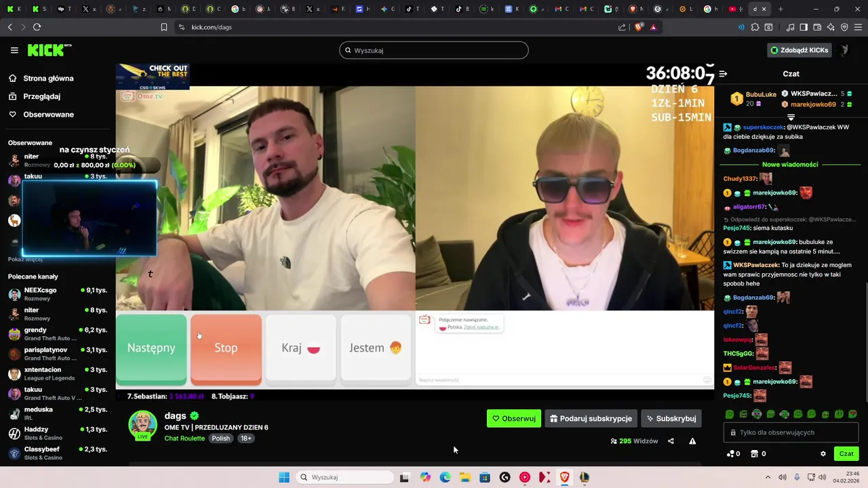Open a new browser tab
Screen dimensions: 868x488
tap(781, 9)
